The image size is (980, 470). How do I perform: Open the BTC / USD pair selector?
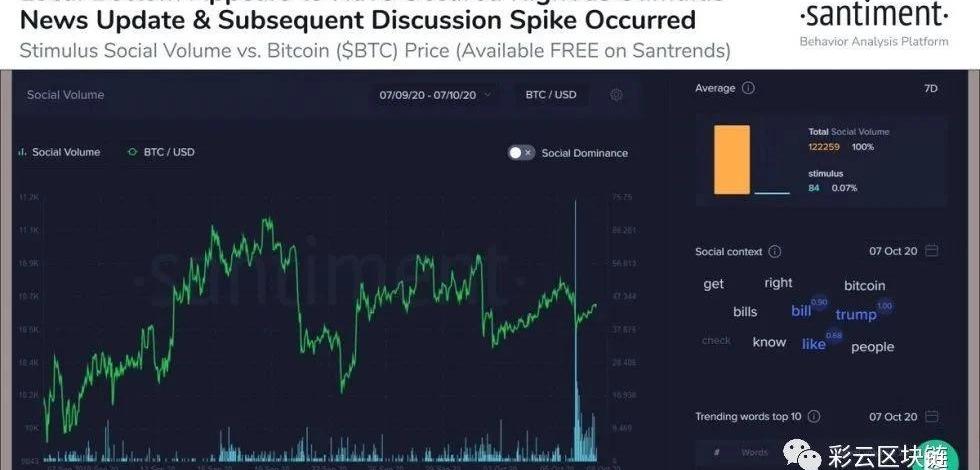(551, 95)
